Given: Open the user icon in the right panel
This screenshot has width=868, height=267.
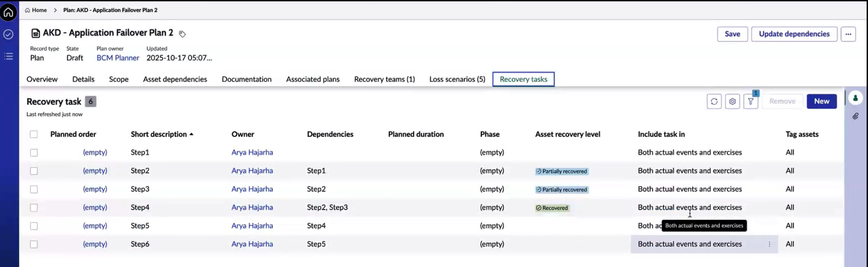Looking at the screenshot, I should (855, 98).
